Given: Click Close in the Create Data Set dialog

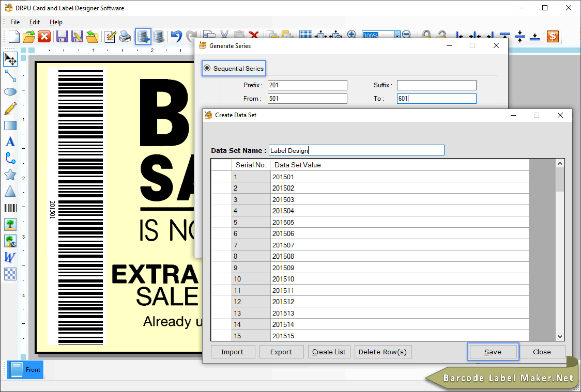Looking at the screenshot, I should 542,352.
